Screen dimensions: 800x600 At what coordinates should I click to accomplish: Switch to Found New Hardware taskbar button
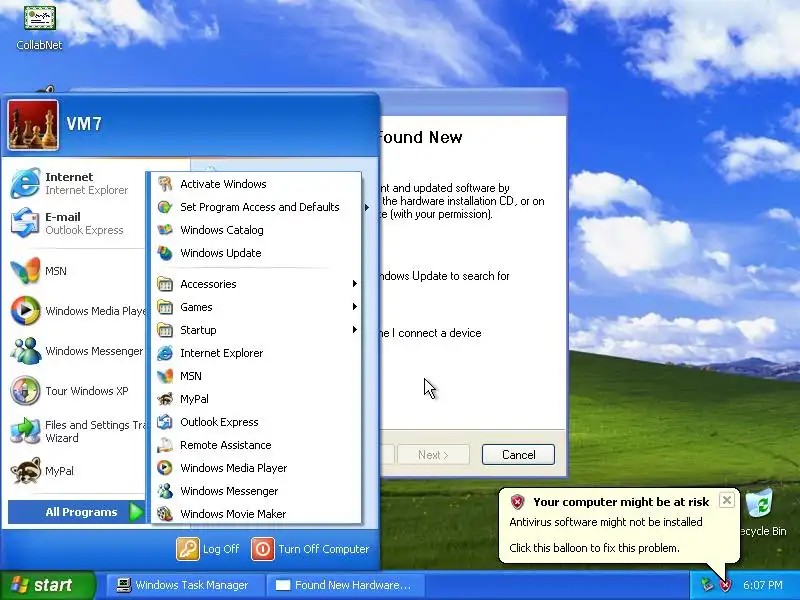[x=344, y=585]
